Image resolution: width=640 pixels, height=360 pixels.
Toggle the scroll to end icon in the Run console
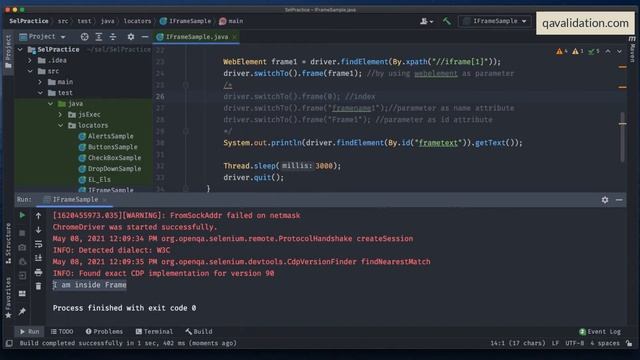pyautogui.click(x=38, y=258)
